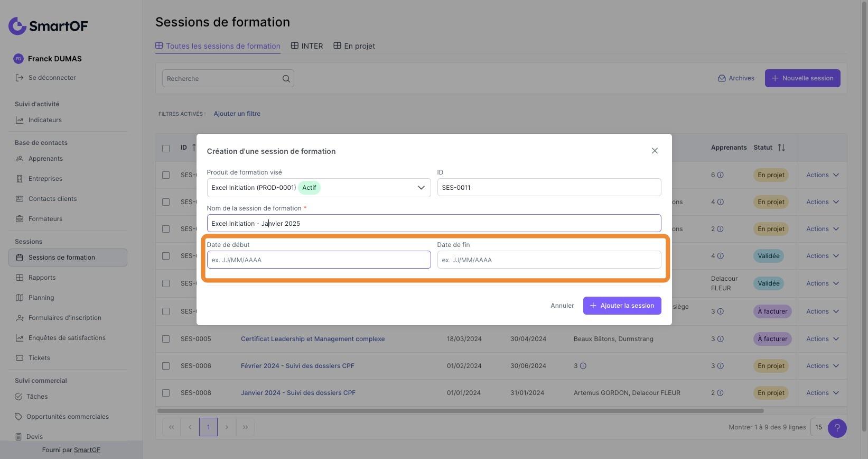Open the En projet tab
Screen dimensions: 868x459
pos(354,46)
